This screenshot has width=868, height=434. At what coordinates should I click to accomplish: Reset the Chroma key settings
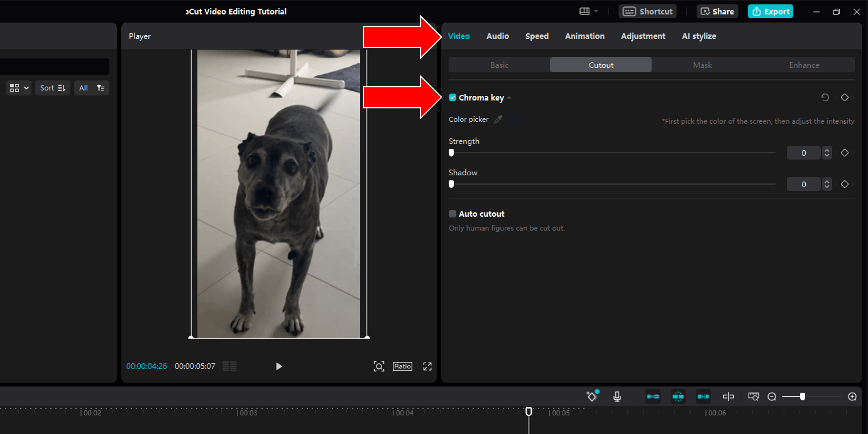[825, 98]
